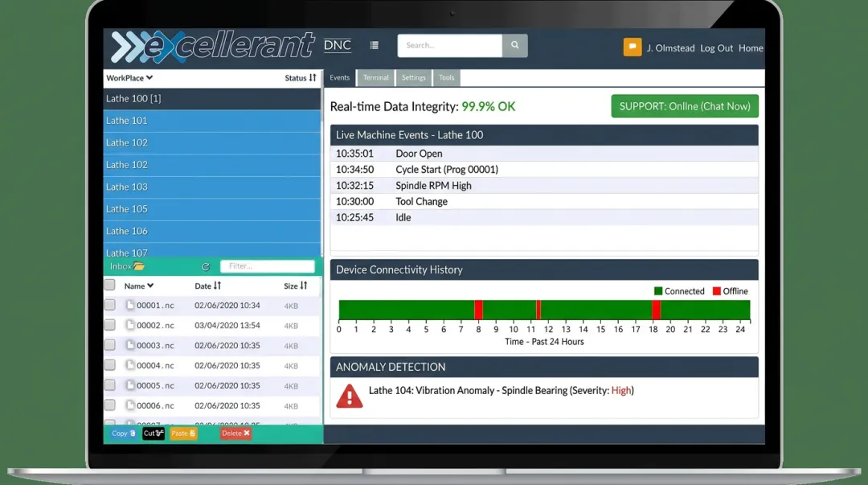
Task: Check the box for 00002.nc
Action: (x=109, y=325)
